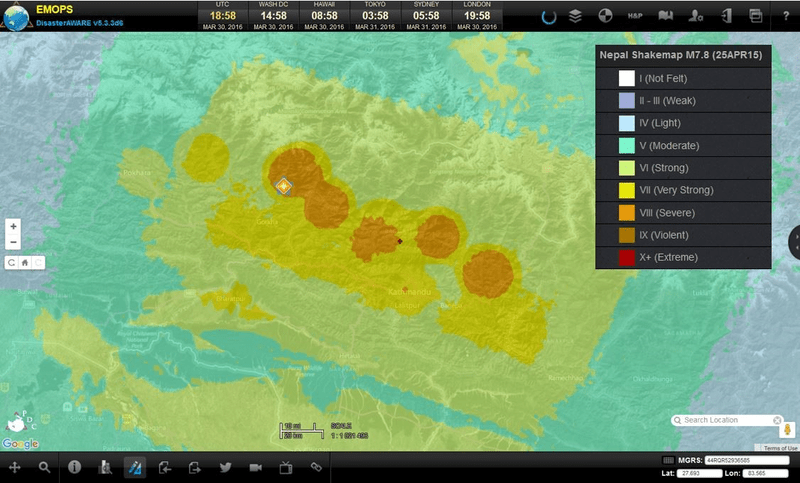Open the video camera feed icon
800x483 pixels.
[255, 467]
